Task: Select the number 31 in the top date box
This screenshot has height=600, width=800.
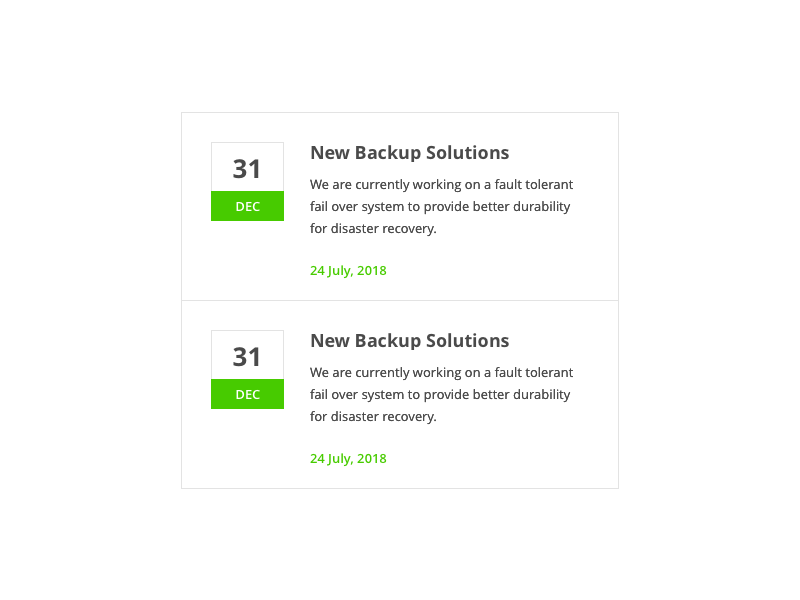Action: tap(247, 169)
